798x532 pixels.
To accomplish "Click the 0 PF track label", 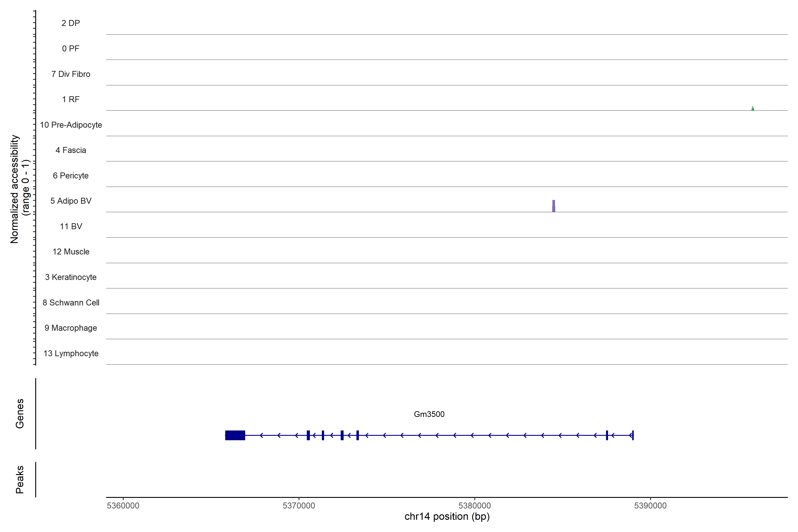I will [70, 49].
